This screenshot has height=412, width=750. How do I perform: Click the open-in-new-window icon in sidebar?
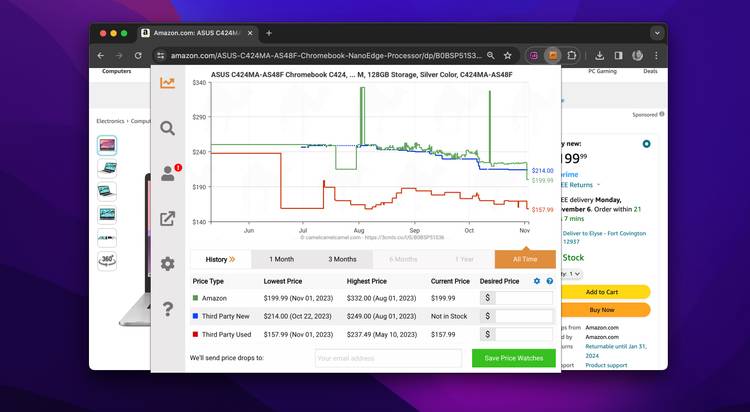pos(167,218)
